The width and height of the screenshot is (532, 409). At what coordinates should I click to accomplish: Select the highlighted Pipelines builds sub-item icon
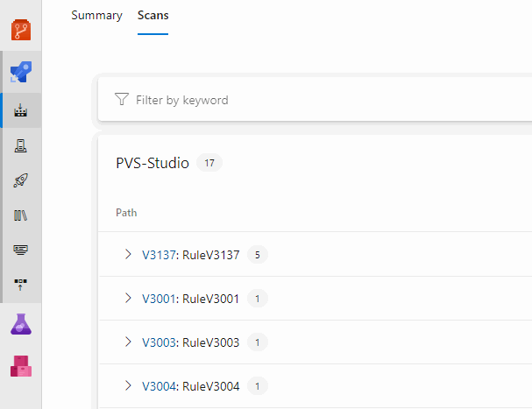pos(21,112)
